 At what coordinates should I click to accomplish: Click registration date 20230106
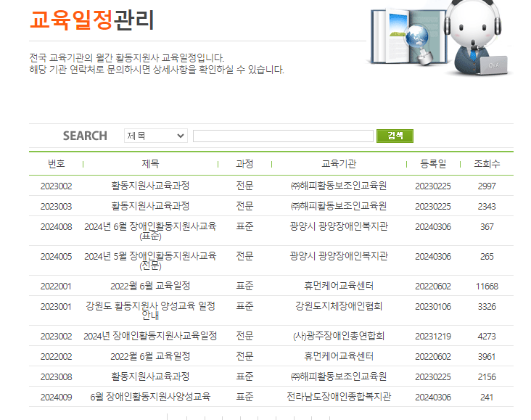[x=433, y=307]
